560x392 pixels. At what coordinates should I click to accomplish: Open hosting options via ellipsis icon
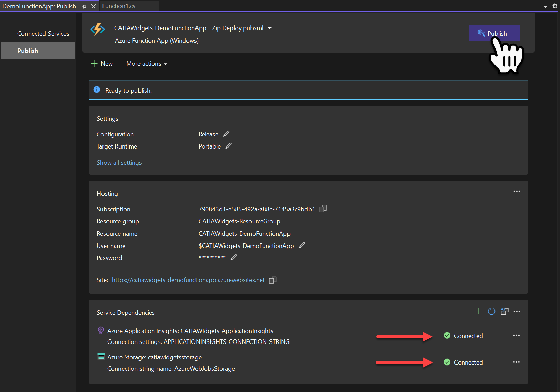pyautogui.click(x=517, y=191)
